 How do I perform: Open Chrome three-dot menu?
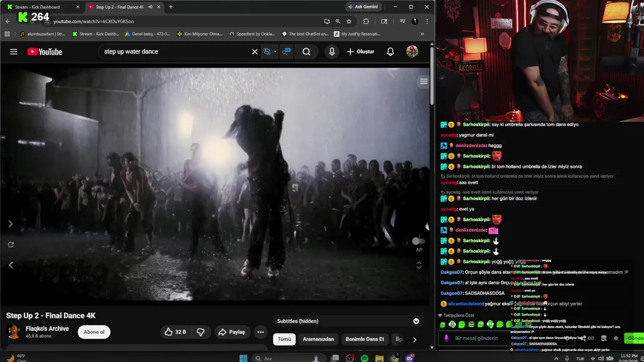[x=427, y=21]
